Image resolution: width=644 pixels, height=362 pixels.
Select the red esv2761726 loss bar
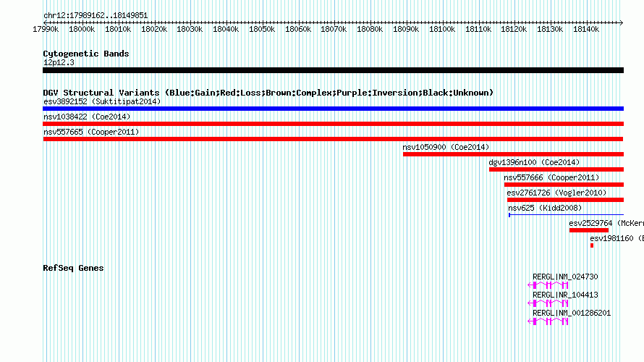566,200
